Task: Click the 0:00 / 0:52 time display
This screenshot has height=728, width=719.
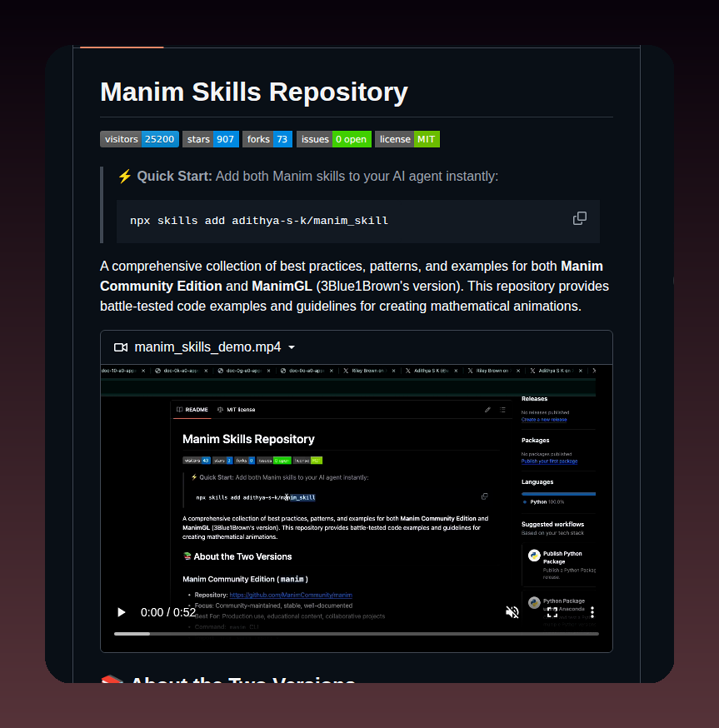Action: point(168,612)
